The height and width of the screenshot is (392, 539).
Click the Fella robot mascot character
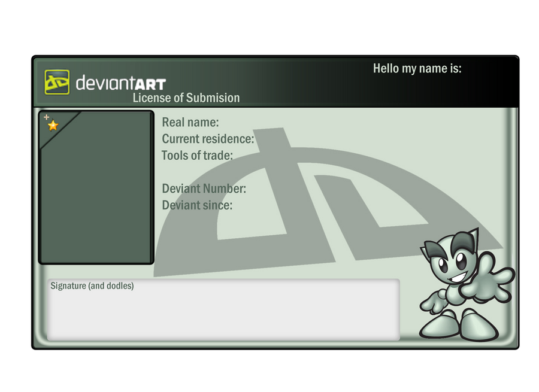(x=467, y=284)
